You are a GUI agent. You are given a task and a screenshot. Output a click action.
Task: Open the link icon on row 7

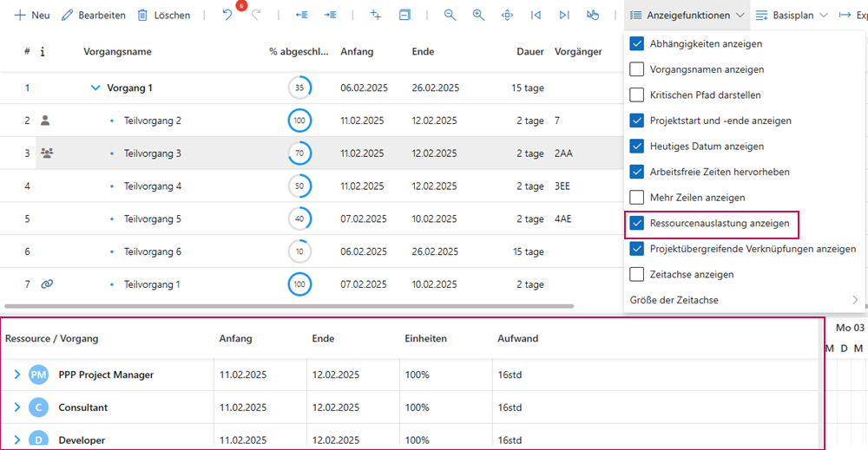coord(47,284)
